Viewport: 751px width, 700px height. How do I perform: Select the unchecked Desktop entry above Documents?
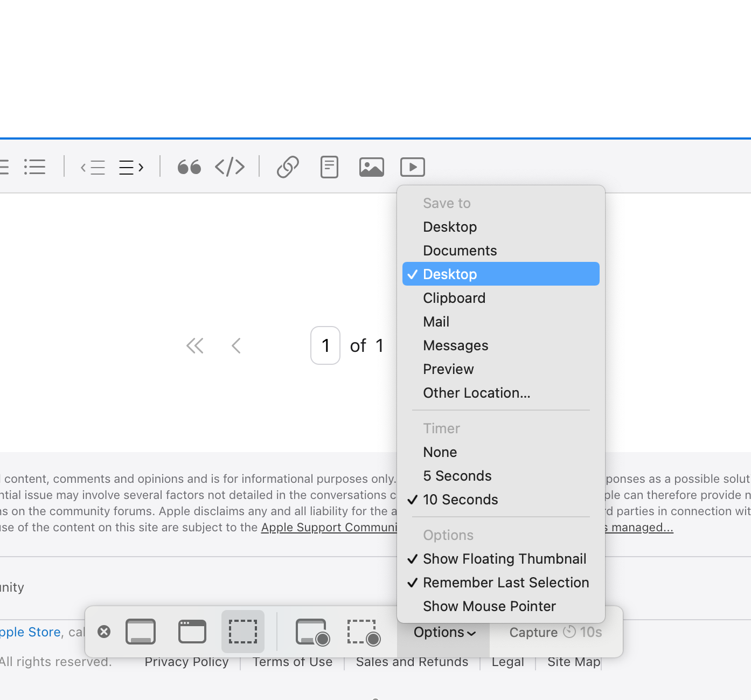tap(501, 226)
